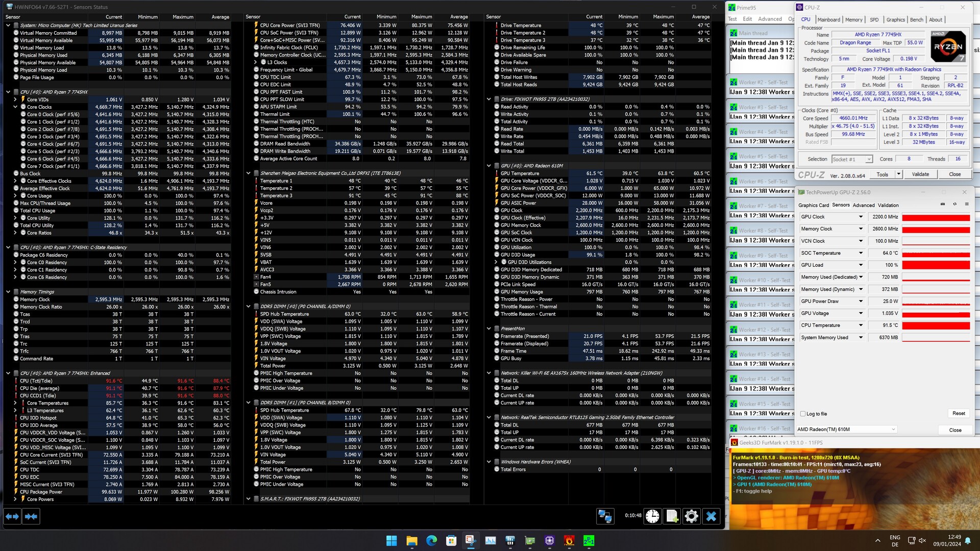Click the collapse columns arrows icon
The width and height of the screenshot is (980, 551).
[x=31, y=516]
